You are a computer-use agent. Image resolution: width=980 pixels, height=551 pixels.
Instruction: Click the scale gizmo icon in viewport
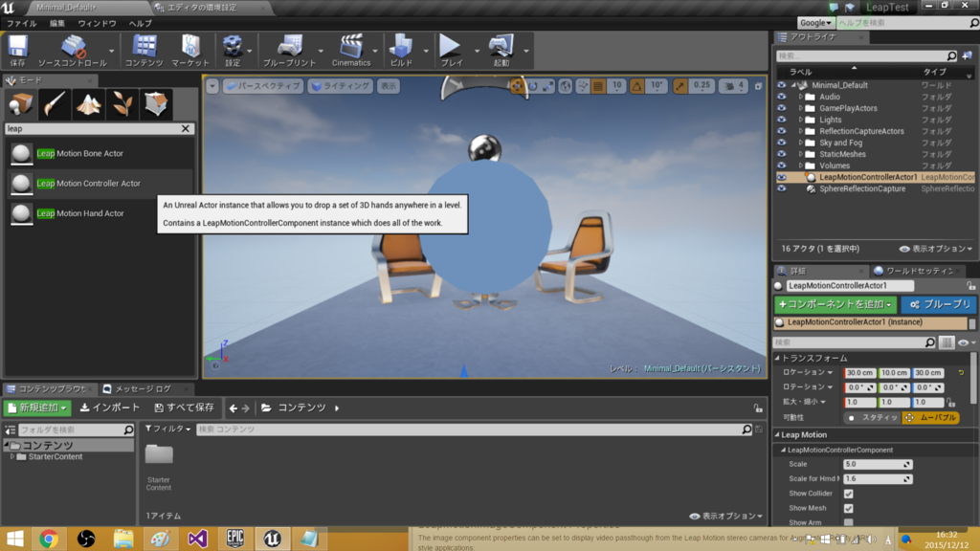tap(548, 86)
